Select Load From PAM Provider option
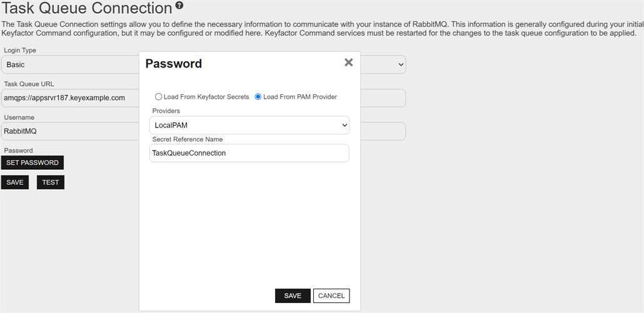The image size is (644, 313). pyautogui.click(x=258, y=97)
